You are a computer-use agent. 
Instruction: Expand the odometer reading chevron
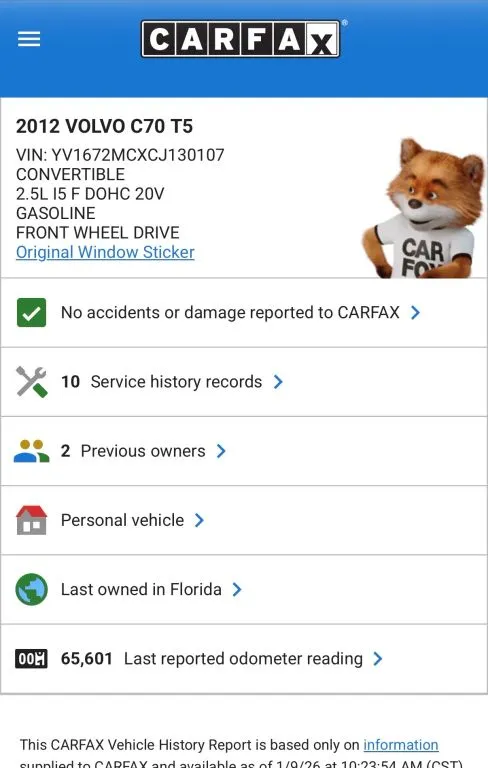(x=378, y=659)
